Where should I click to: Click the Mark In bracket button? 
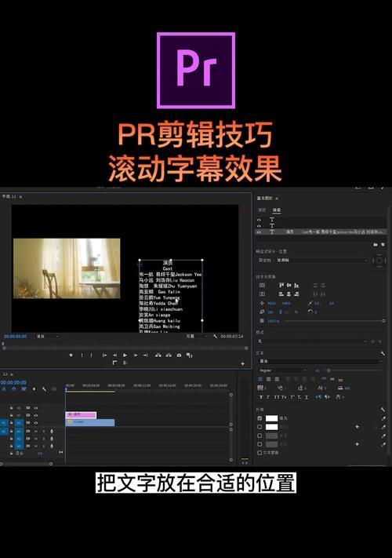pyautogui.click(x=82, y=356)
